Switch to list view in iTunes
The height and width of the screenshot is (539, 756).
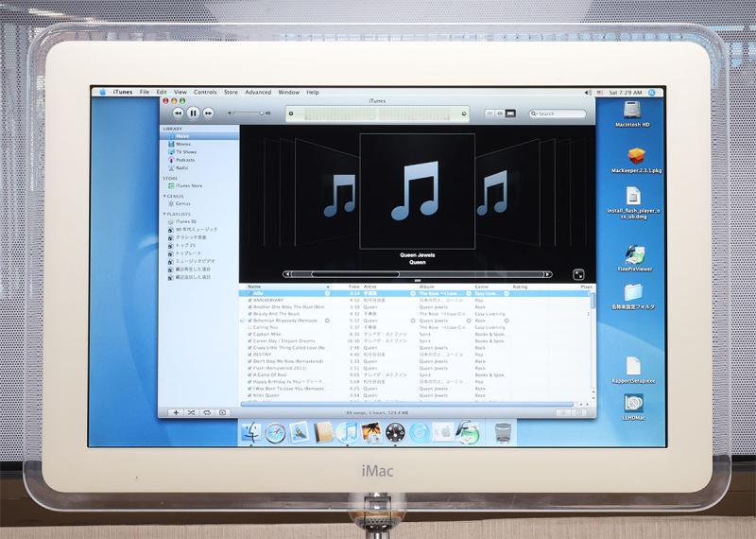click(490, 113)
